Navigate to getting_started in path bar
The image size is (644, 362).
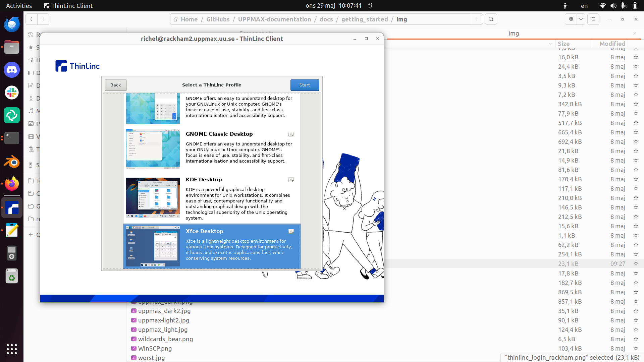point(364,19)
